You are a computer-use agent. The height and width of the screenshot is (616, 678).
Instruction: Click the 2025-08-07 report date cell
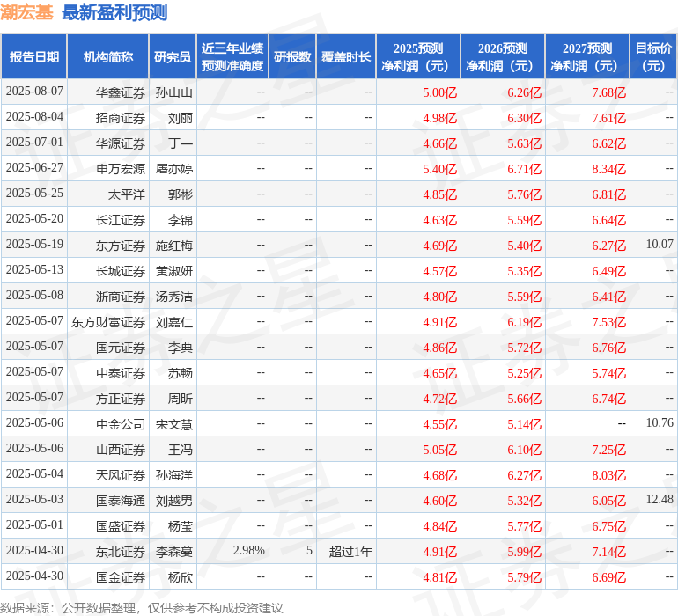tap(34, 92)
